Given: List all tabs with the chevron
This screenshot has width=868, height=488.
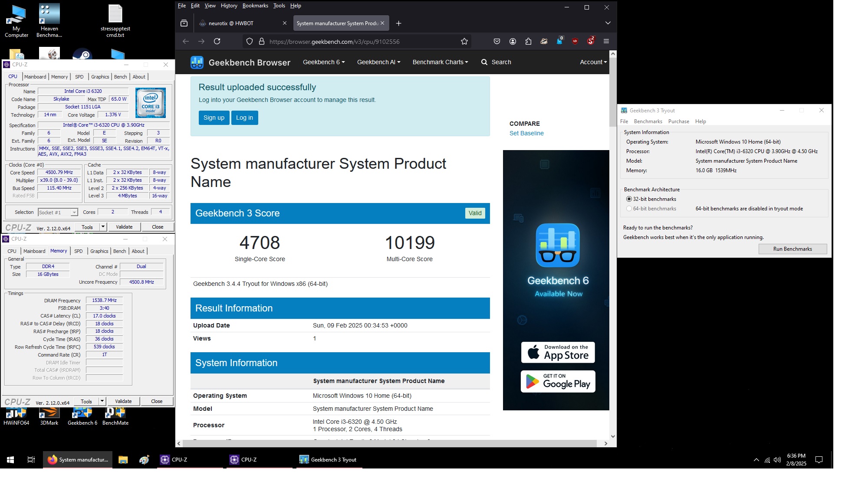Looking at the screenshot, I should 608,23.
